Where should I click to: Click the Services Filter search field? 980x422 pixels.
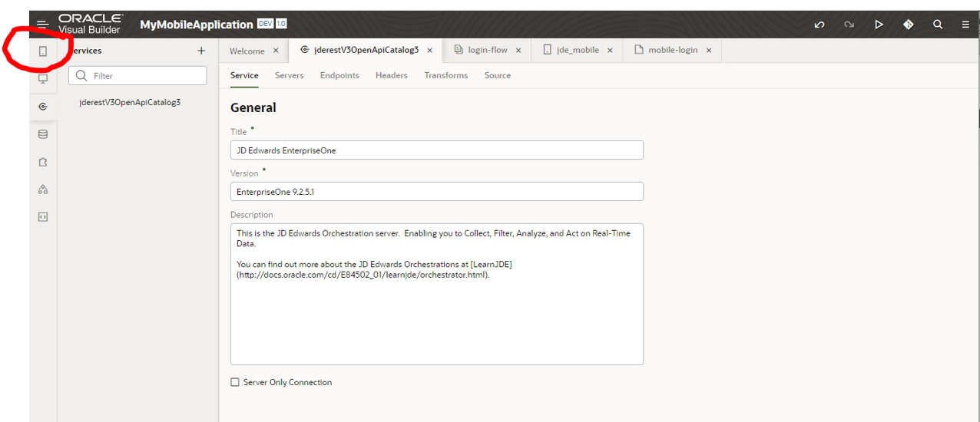point(137,76)
